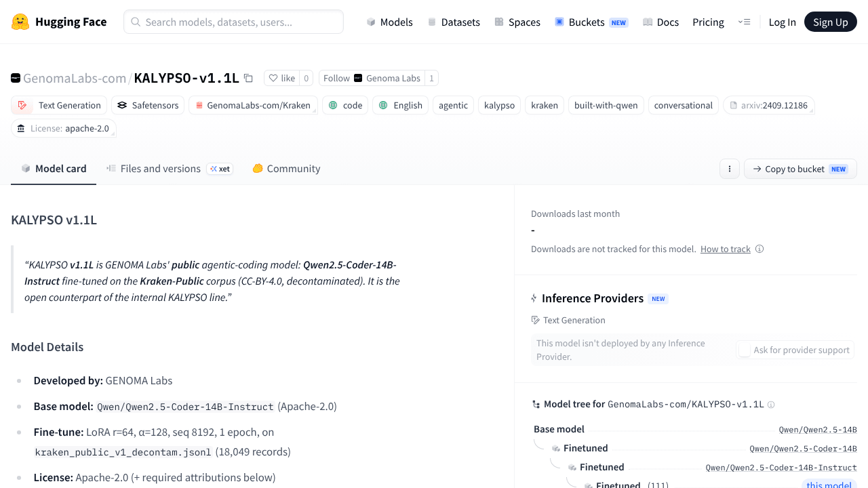The image size is (868, 488).
Task: Click the NEW badge beside Inference Providers
Action: pos(658,299)
